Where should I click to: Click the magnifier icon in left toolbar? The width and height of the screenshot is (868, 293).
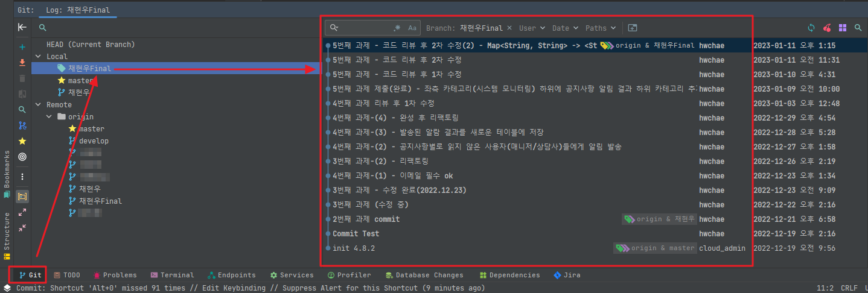[22, 110]
